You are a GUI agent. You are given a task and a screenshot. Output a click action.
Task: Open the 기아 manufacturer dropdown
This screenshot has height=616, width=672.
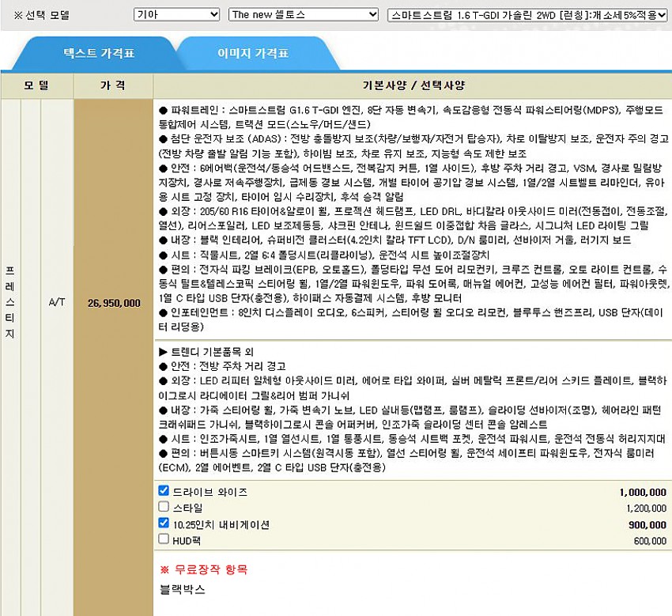click(176, 14)
